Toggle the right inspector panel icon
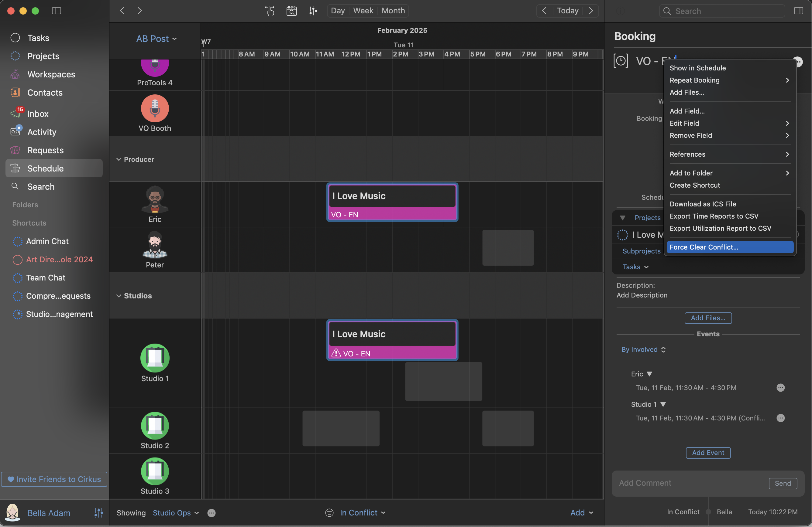This screenshot has width=812, height=527. click(x=798, y=11)
